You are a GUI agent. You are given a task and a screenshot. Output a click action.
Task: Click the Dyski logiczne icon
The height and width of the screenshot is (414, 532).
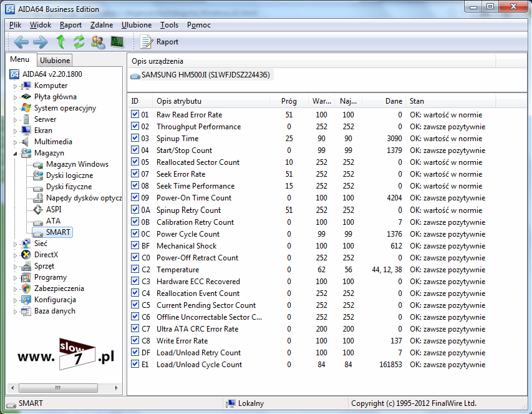tap(37, 175)
